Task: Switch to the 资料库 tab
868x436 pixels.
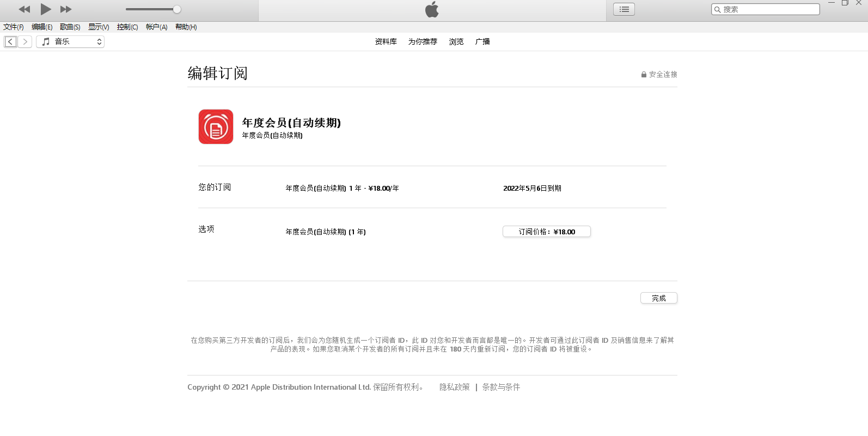Action: [386, 41]
